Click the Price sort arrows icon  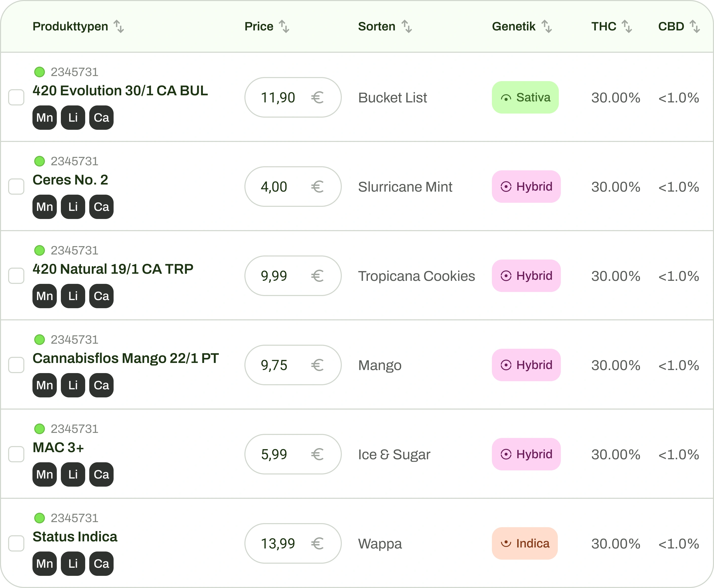[284, 26]
